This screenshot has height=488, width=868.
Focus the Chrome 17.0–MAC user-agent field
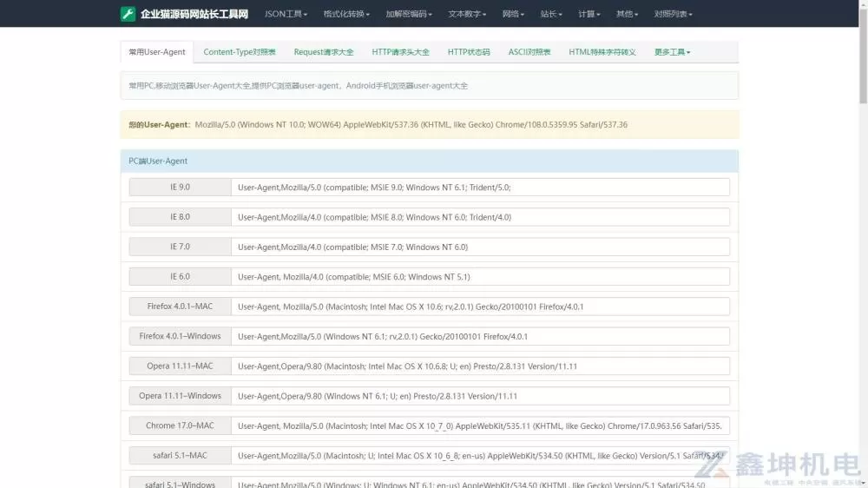coord(480,425)
